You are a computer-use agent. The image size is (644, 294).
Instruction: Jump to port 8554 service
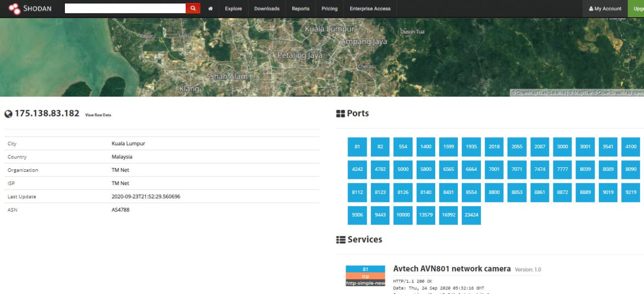click(x=471, y=192)
